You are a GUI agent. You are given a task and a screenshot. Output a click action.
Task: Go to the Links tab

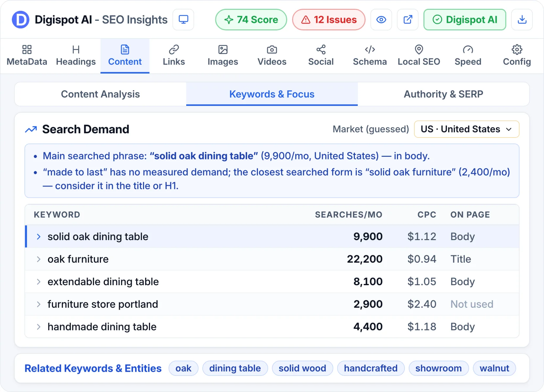tap(174, 56)
